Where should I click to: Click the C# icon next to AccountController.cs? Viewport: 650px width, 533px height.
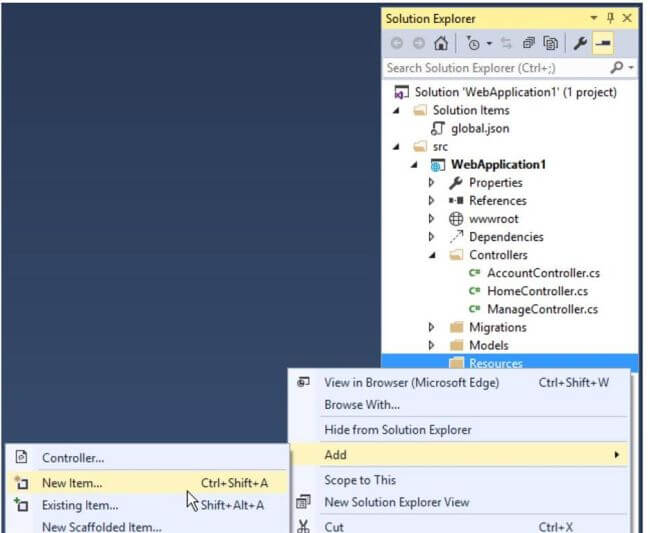(474, 273)
